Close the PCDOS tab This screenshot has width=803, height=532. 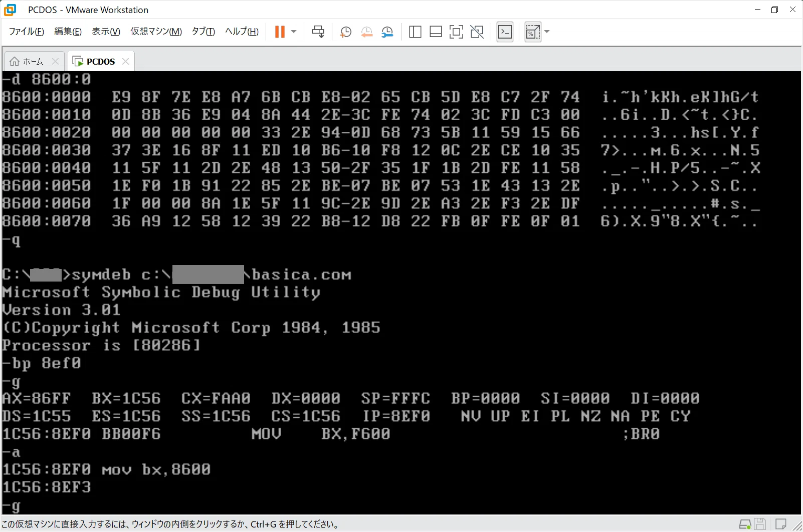coord(125,62)
